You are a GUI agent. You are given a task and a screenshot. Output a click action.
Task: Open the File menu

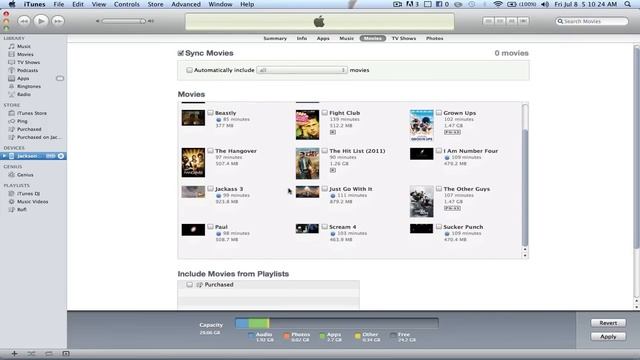(x=58, y=4)
